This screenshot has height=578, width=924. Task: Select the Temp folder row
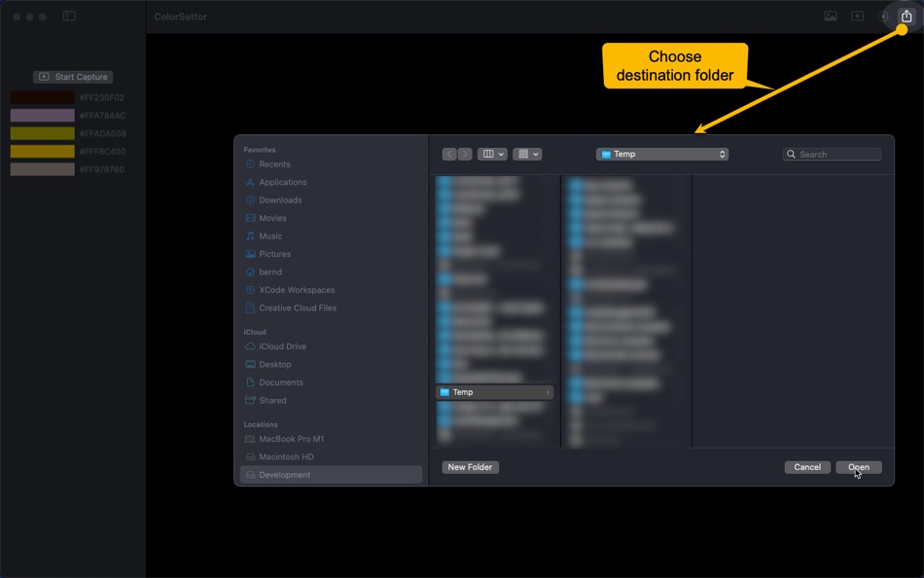click(494, 392)
